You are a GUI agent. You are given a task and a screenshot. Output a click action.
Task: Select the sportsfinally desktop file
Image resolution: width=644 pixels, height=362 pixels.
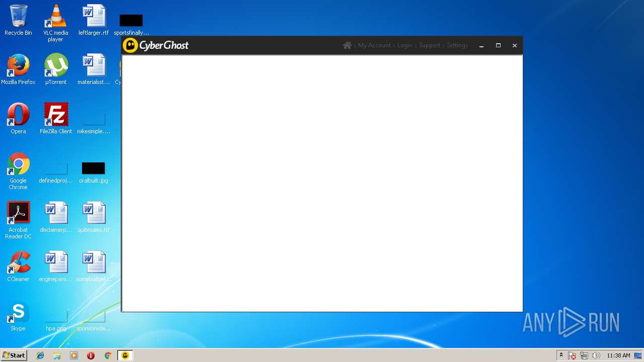click(131, 24)
